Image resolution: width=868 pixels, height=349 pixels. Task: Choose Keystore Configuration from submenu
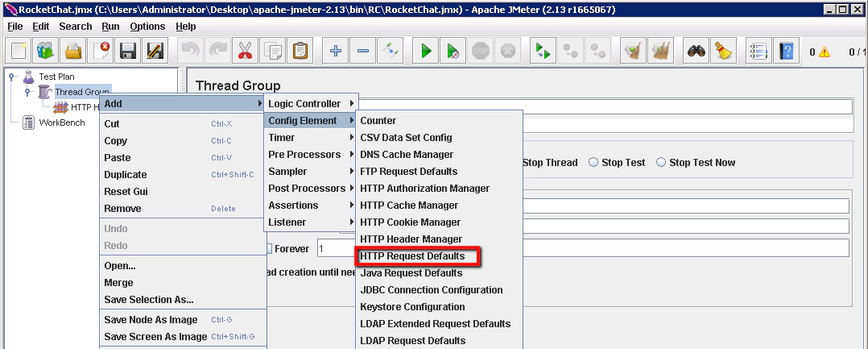click(438, 307)
